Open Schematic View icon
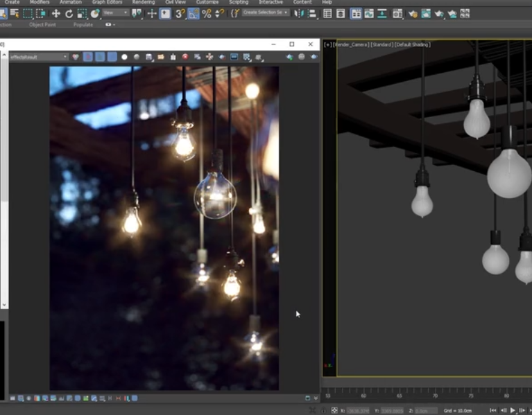 coord(382,14)
